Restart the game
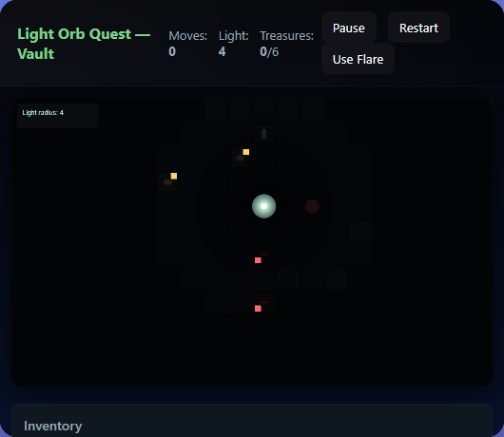This screenshot has width=504, height=437. pos(418,28)
